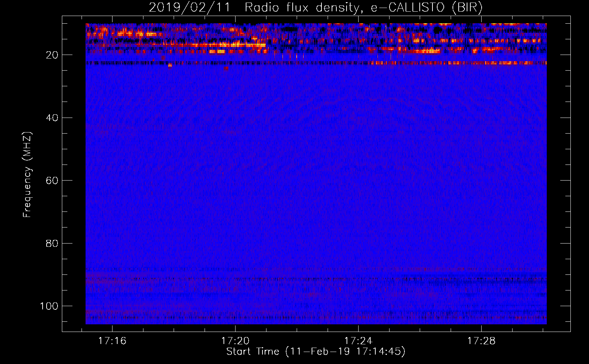The image size is (589, 364).
Task: Select the 'Frequency (MHZ)' axis label
Action: pyautogui.click(x=28, y=175)
